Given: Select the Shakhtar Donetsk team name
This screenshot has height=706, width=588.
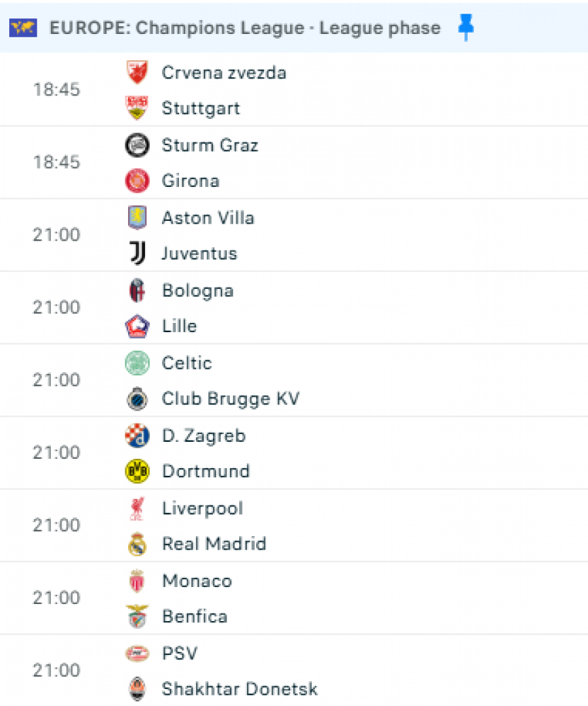Looking at the screenshot, I should click(x=240, y=689).
